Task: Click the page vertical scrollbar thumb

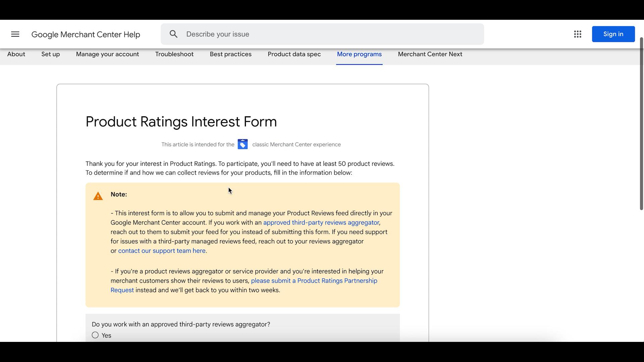Action: (641, 124)
